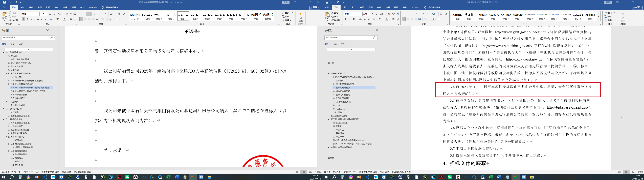This screenshot has height=180, width=644.
Task: Collapse 第一章 招标公告 in right navigation pane
Action: tap(328, 74)
